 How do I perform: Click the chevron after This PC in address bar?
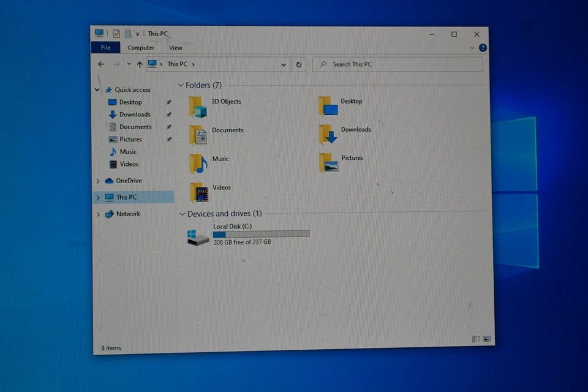(193, 64)
